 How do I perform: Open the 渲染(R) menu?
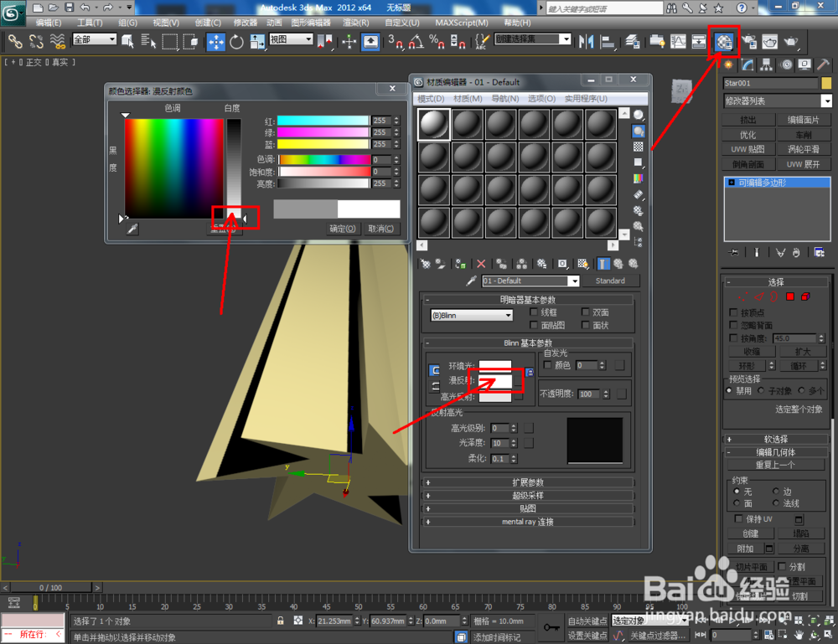pyautogui.click(x=356, y=23)
